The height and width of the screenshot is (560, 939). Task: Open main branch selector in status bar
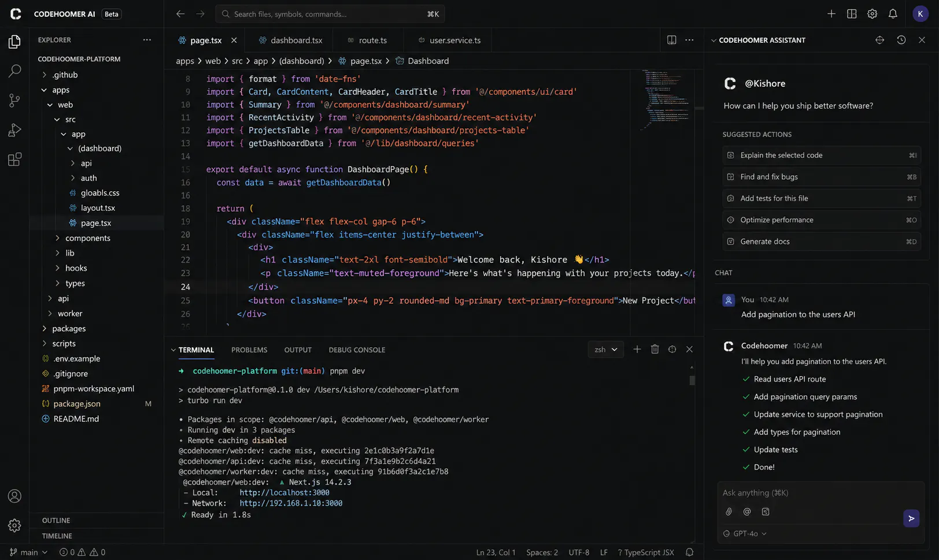(x=28, y=552)
